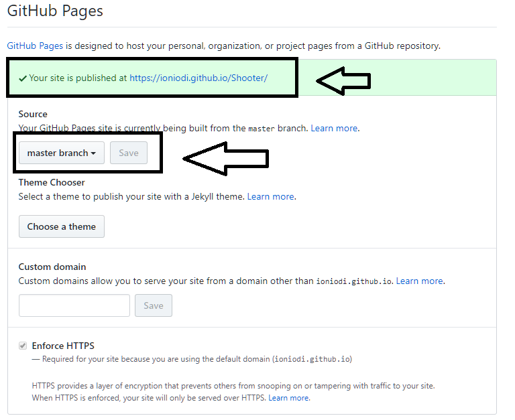Focus the Custom domain input field
The width and height of the screenshot is (515, 420).
coord(74,305)
